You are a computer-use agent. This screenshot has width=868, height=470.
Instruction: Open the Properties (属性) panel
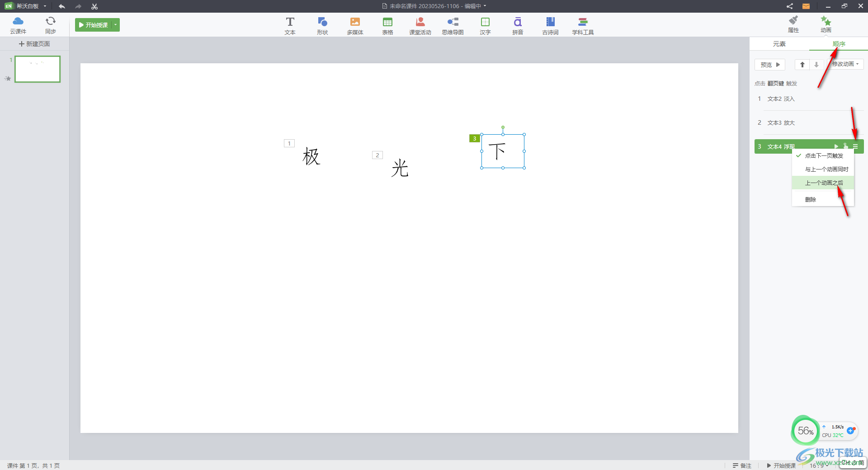tap(793, 24)
